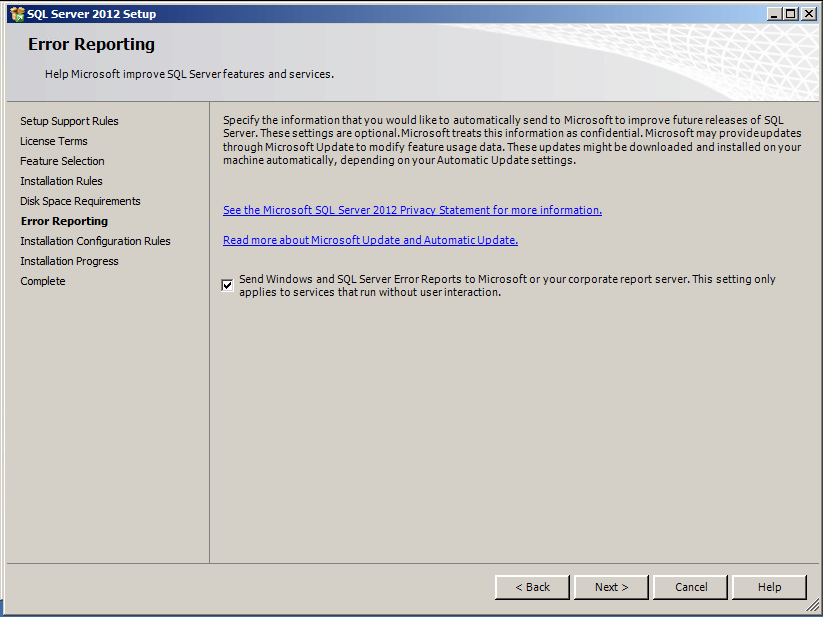823x617 pixels.
Task: Click the 'Specify the information' description paragraph
Action: (512, 140)
